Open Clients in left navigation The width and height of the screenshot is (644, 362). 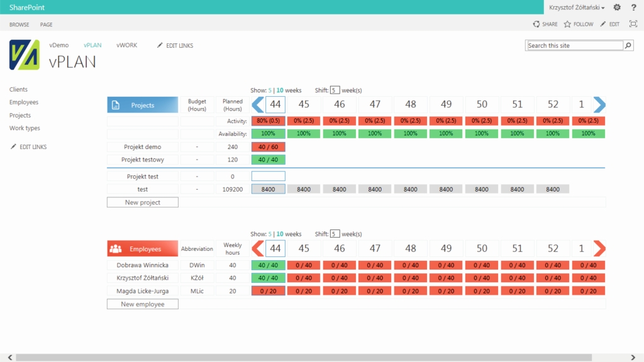[x=18, y=89]
